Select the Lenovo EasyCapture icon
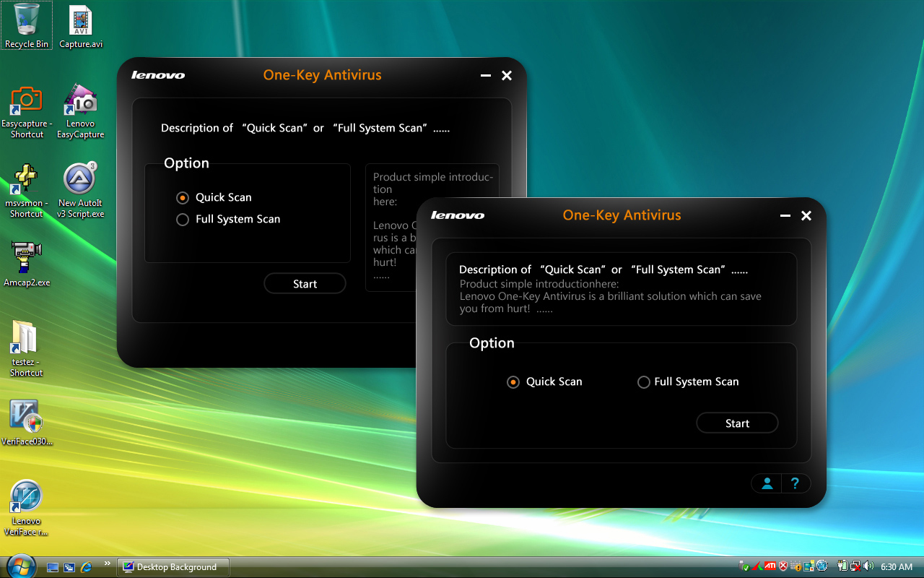The image size is (924, 578). coord(81,100)
